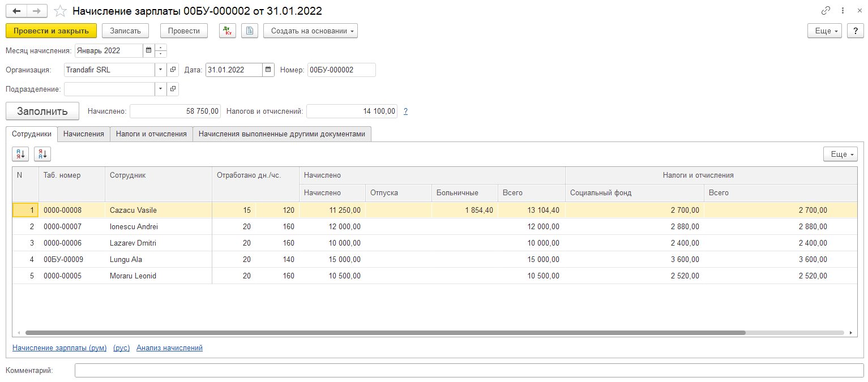Open Создать на основании dropdown menu
868x382 pixels.
(x=310, y=31)
